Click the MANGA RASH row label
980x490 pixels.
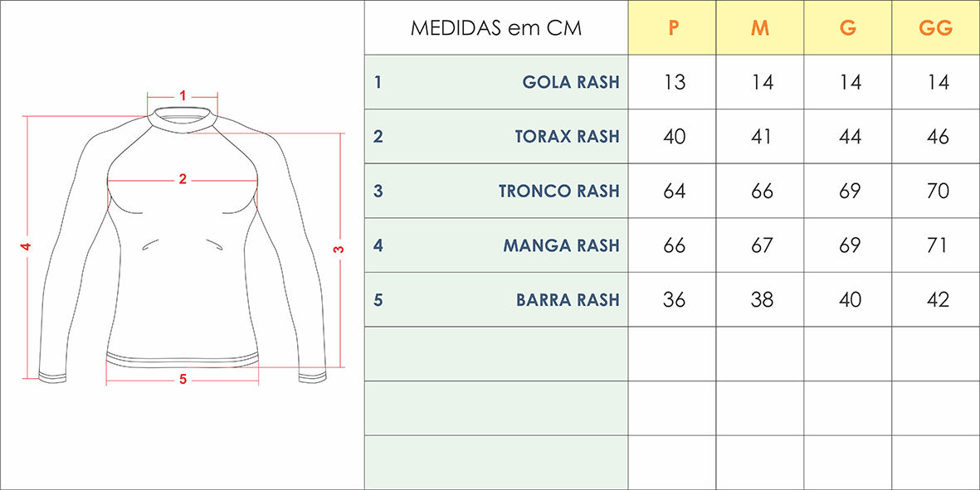(x=561, y=245)
